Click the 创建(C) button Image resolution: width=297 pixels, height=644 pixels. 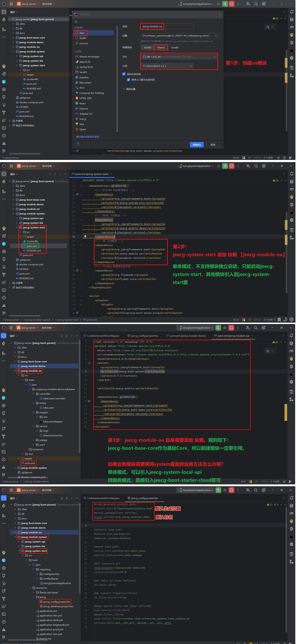(x=197, y=145)
